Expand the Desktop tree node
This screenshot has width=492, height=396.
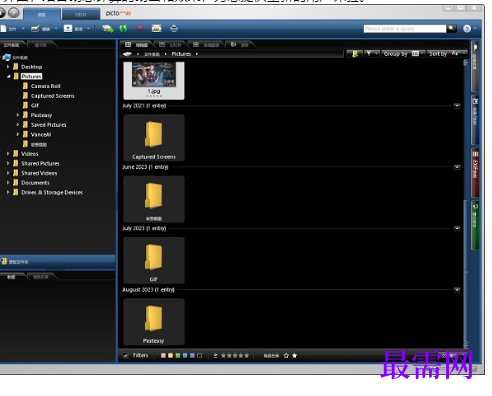coord(8,67)
